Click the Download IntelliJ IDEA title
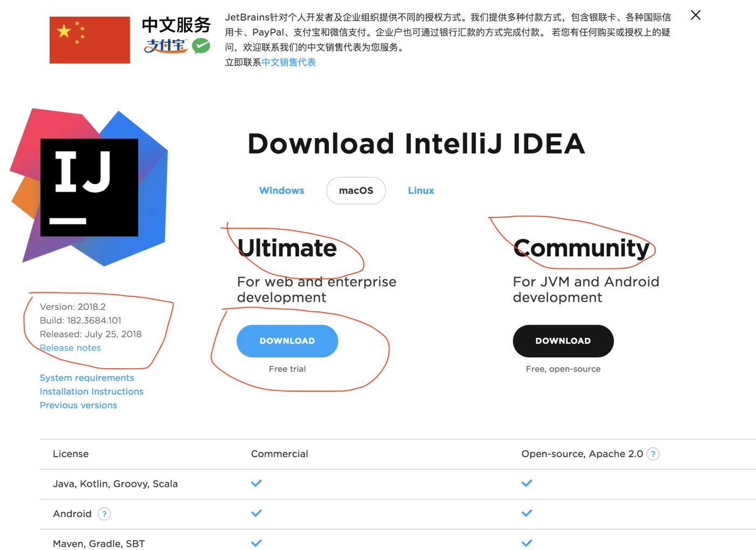 (x=416, y=144)
